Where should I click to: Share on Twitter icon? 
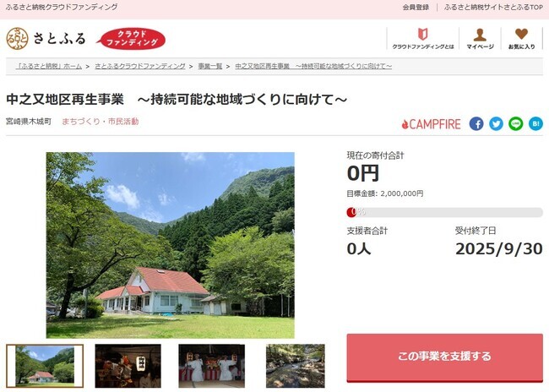pyautogui.click(x=496, y=123)
